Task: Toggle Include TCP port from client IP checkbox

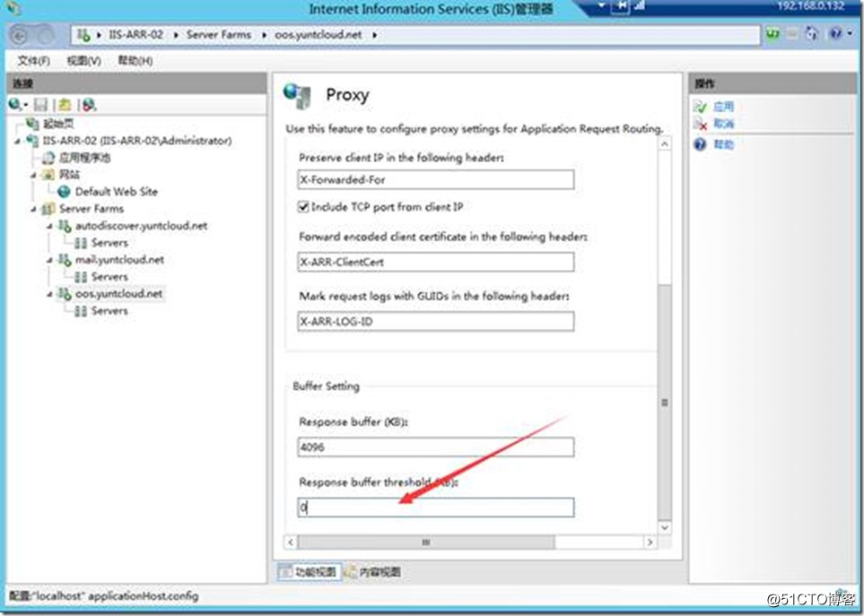Action: pyautogui.click(x=303, y=207)
